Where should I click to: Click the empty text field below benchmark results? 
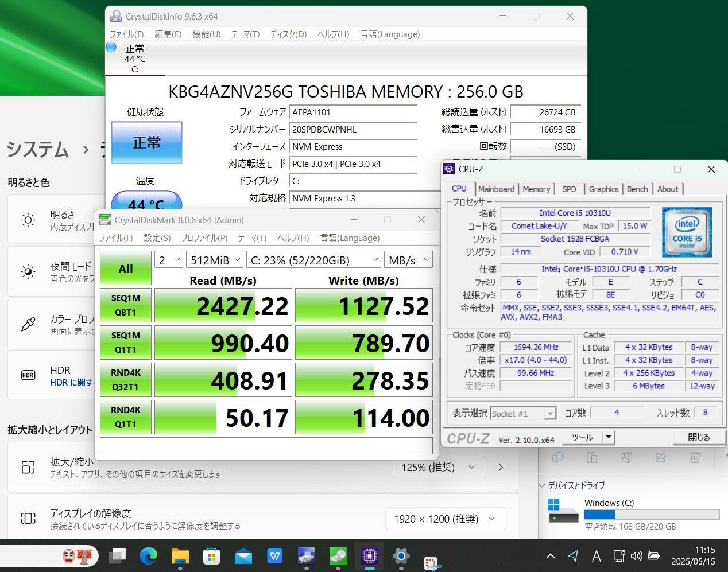tap(266, 446)
